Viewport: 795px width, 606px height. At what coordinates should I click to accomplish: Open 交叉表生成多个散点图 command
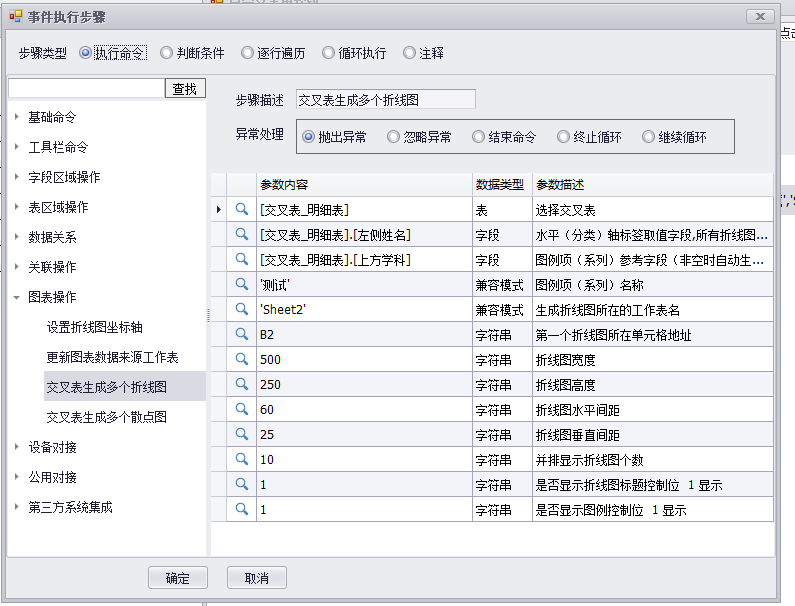click(106, 417)
